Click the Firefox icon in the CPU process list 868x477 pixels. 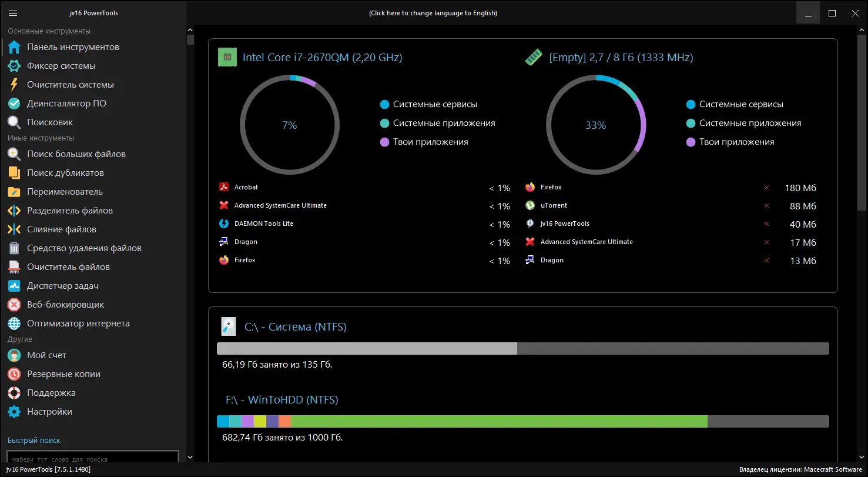click(224, 260)
